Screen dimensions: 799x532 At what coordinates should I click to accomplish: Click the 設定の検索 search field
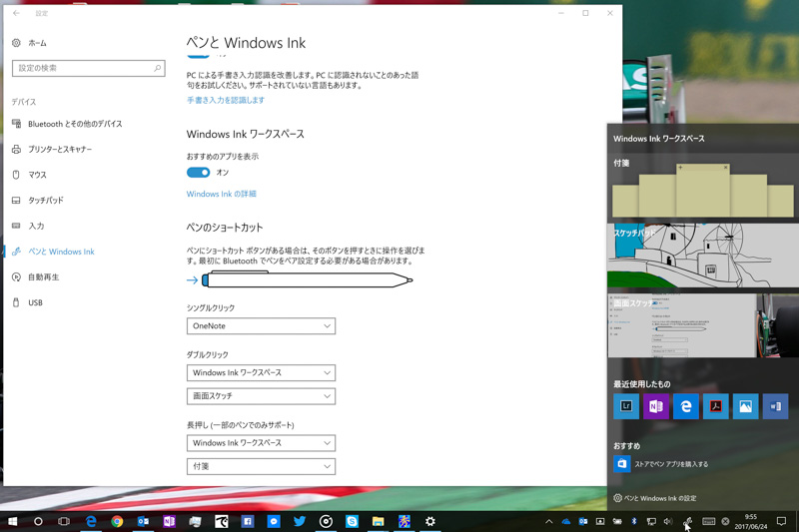click(x=88, y=68)
